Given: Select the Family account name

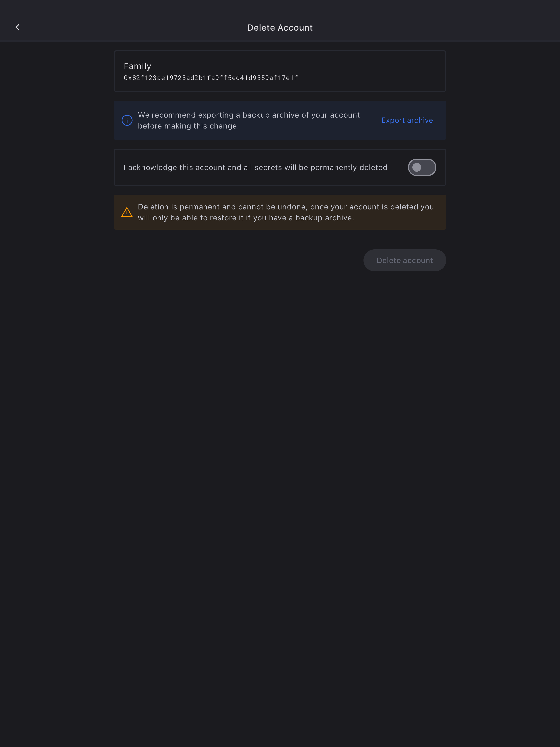Looking at the screenshot, I should click(137, 66).
